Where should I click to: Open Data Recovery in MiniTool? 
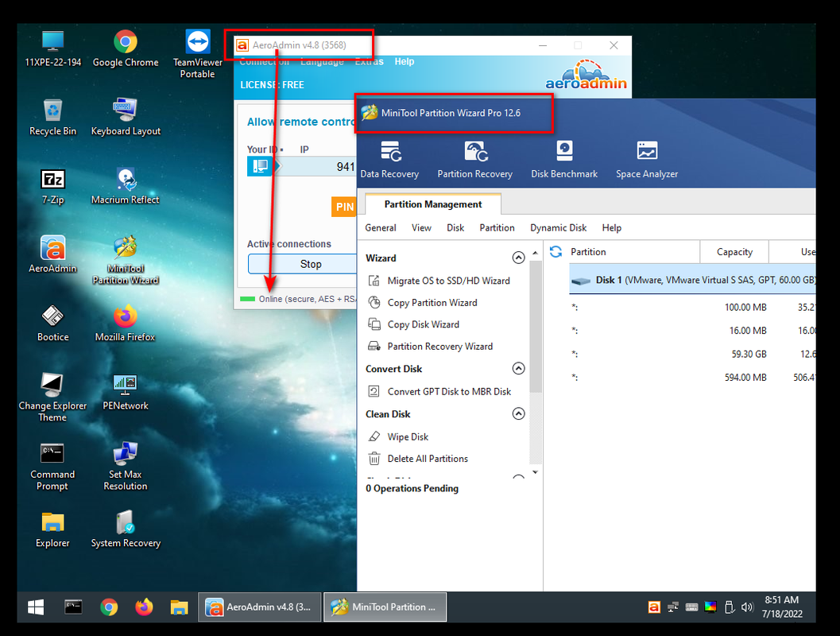coord(389,160)
